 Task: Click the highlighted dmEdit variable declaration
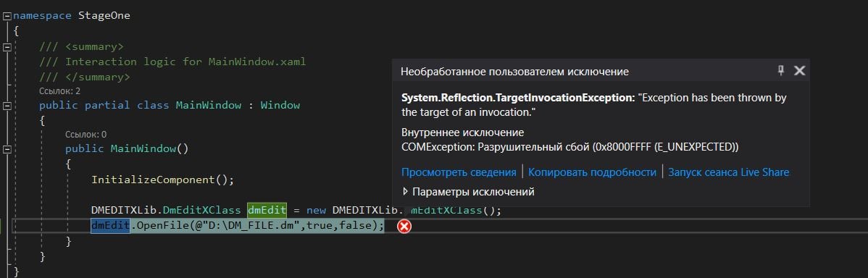(267, 210)
